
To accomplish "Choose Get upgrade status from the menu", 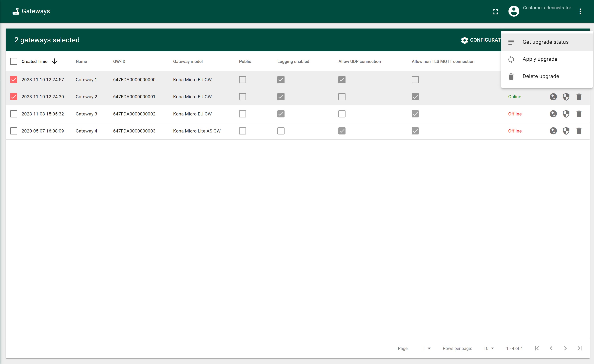I will pyautogui.click(x=545, y=42).
